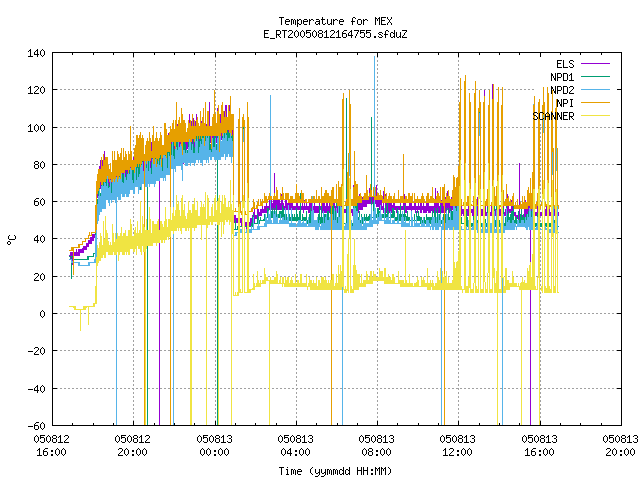
Task: Click the x-axis label 050813 04:00
Action: coord(296,446)
